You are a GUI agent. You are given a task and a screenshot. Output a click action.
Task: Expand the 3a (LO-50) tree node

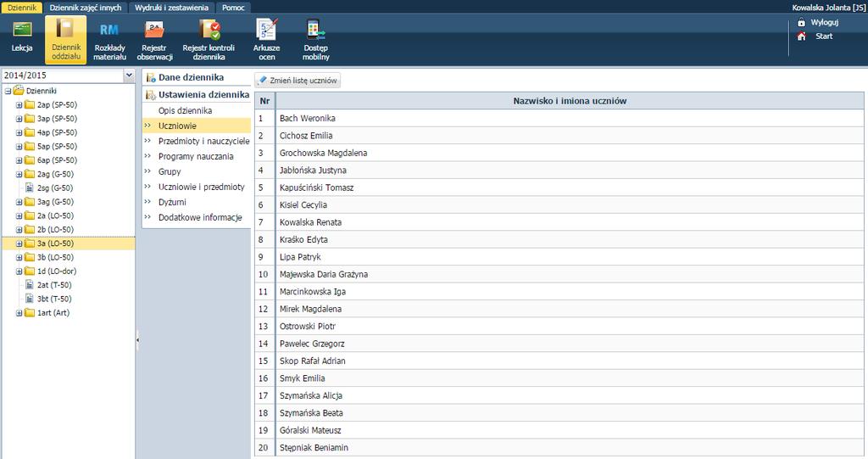pos(19,243)
